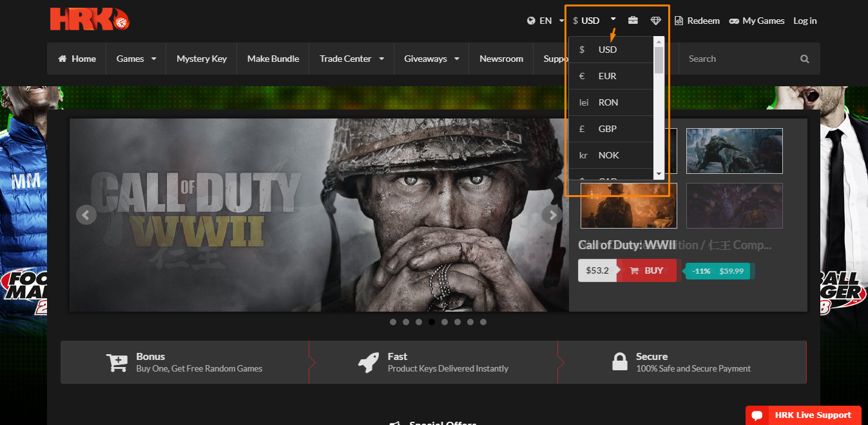Open the HRK Live Support chat
The image size is (868, 425).
click(x=806, y=415)
